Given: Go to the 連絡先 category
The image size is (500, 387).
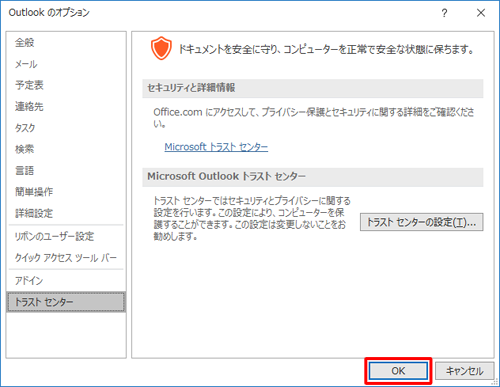Looking at the screenshot, I should tap(66, 106).
